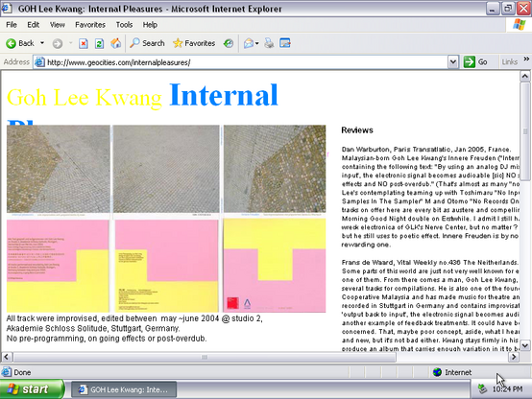Image resolution: width=532 pixels, height=399 pixels.
Task: Open the Help menu
Action: pyautogui.click(x=150, y=25)
